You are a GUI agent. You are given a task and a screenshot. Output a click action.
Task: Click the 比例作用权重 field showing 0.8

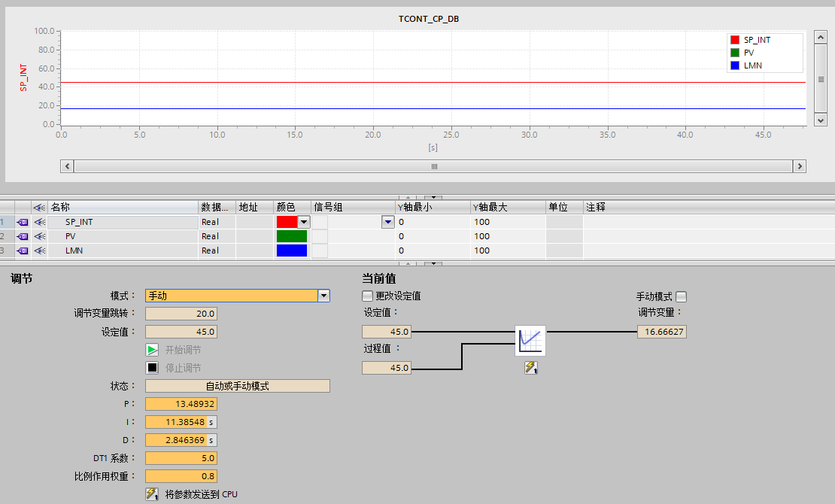point(181,476)
